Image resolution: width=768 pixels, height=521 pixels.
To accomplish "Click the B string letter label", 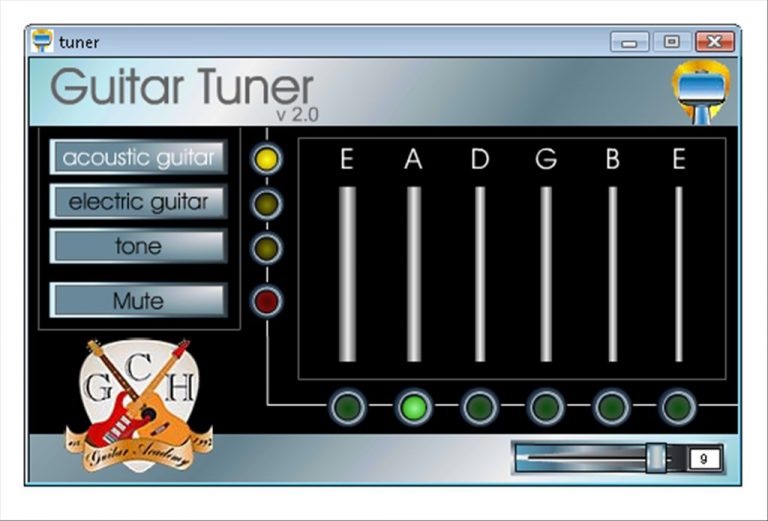I will pyautogui.click(x=613, y=159).
